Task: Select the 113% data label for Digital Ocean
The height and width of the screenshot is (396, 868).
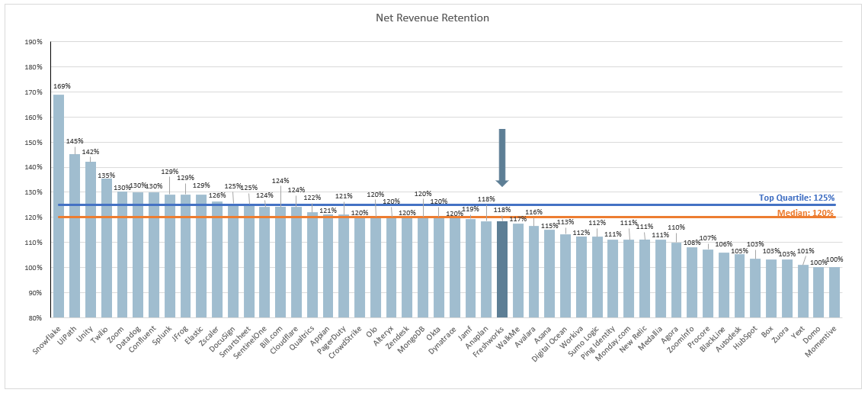Action: (x=565, y=222)
